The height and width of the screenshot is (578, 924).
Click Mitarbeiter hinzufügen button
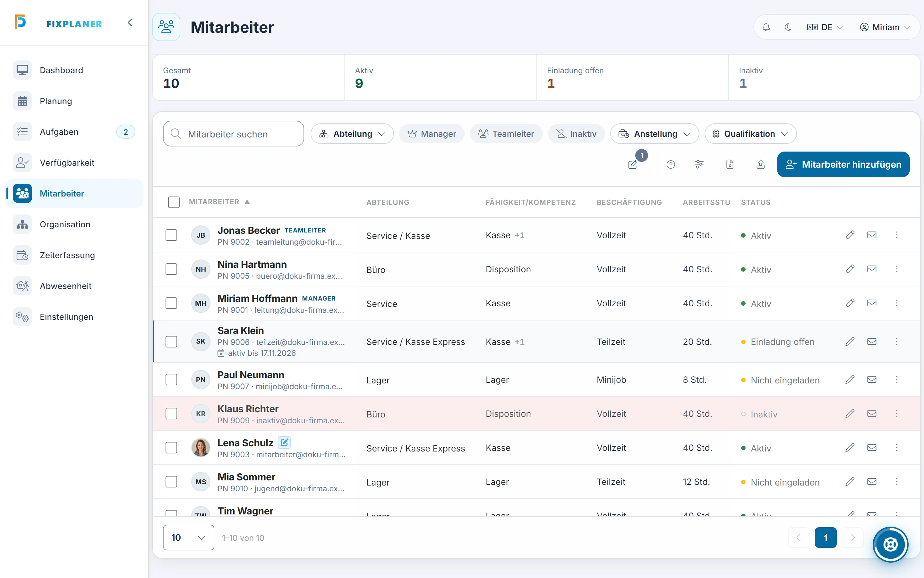[843, 164]
